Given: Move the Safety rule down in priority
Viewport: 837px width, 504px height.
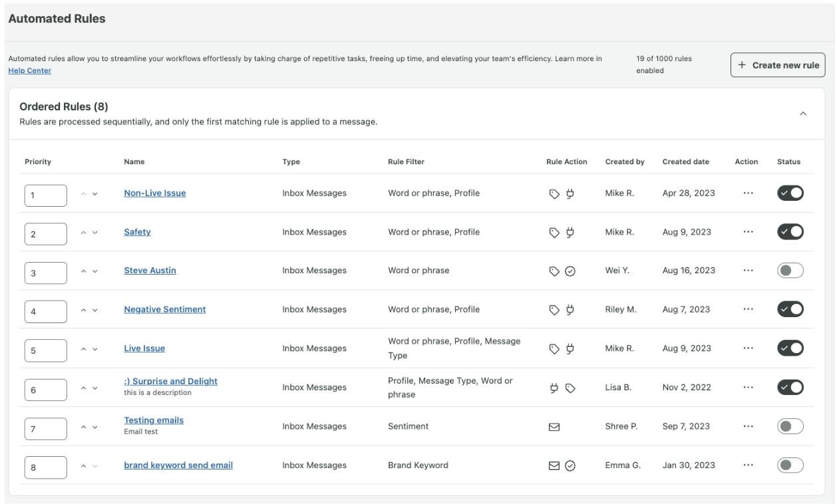Looking at the screenshot, I should [95, 233].
